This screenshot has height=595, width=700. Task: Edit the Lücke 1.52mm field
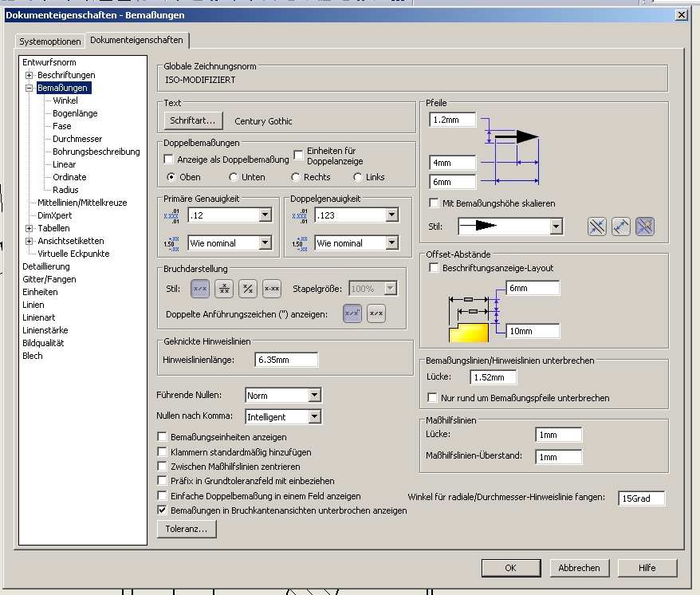pos(494,377)
